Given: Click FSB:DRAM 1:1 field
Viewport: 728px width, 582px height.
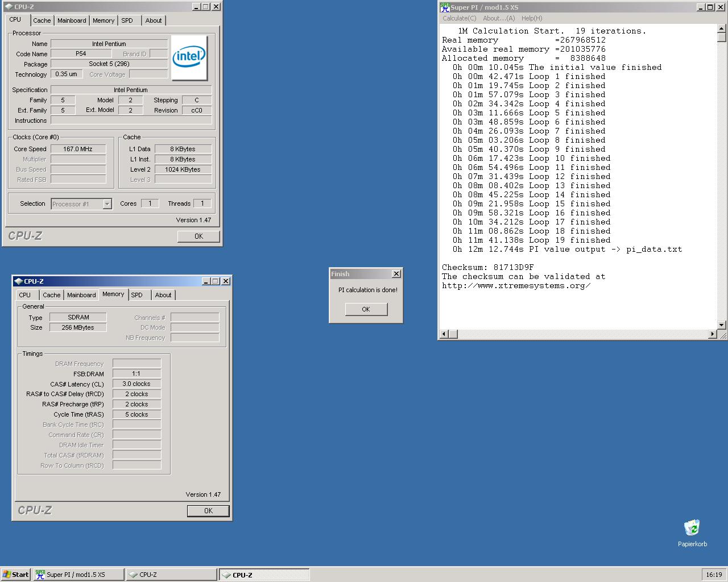Looking at the screenshot, I should (x=136, y=373).
